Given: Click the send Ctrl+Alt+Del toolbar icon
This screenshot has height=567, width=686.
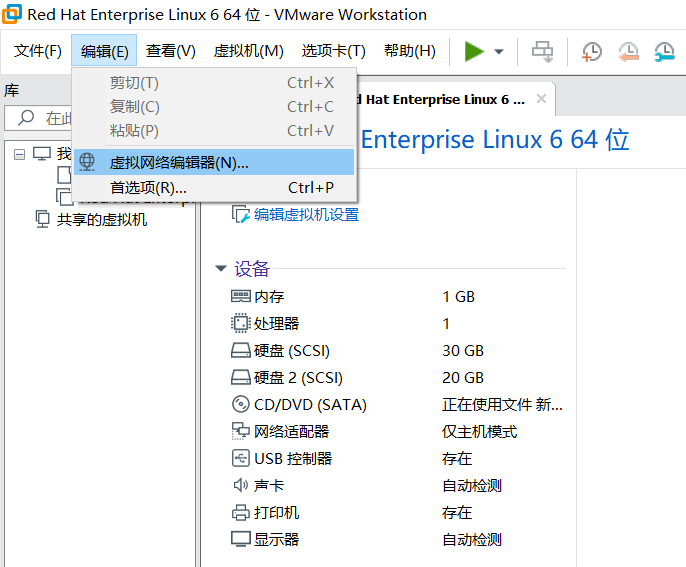Looking at the screenshot, I should pyautogui.click(x=542, y=52).
